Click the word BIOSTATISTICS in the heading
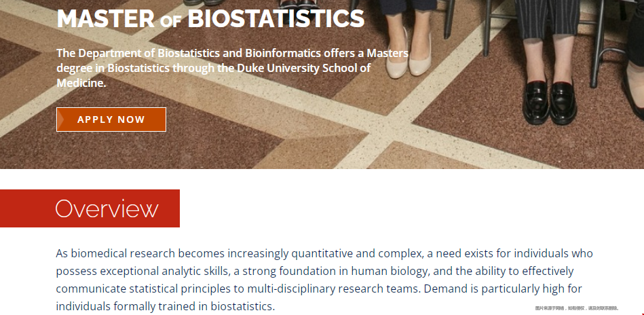The height and width of the screenshot is (315, 644). click(x=276, y=18)
